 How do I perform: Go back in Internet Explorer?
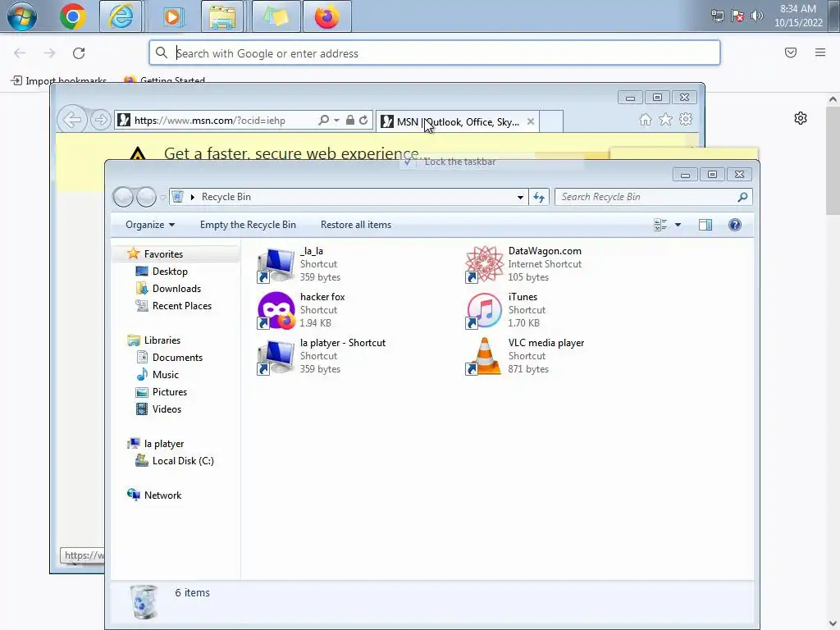pos(72,120)
